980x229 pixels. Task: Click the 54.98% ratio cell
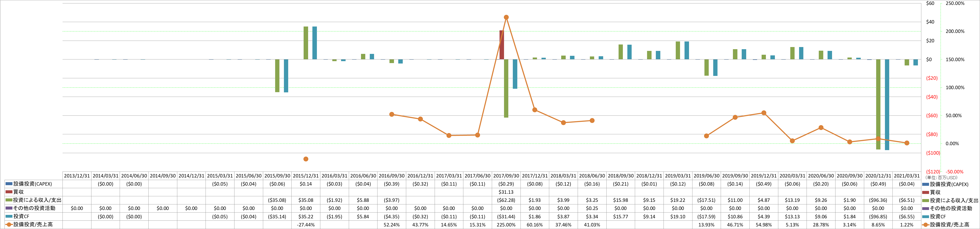coord(764,225)
